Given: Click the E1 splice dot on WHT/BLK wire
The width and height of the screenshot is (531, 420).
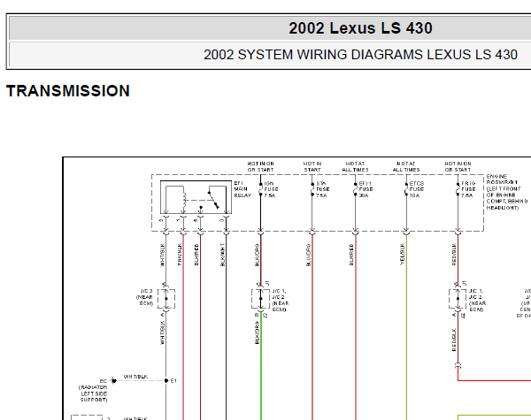Looking at the screenshot, I should tap(166, 381).
